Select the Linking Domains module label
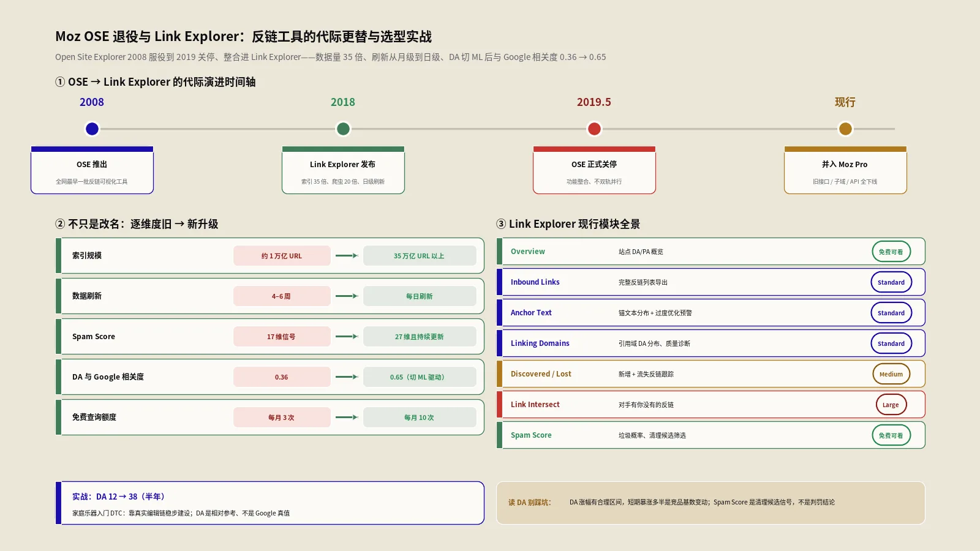Screen dimensions: 980x551 click(540, 343)
